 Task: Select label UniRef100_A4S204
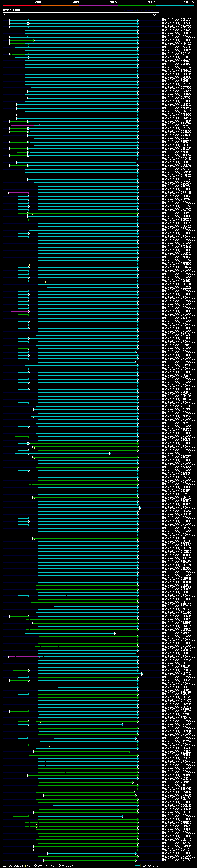tap(177, 741)
